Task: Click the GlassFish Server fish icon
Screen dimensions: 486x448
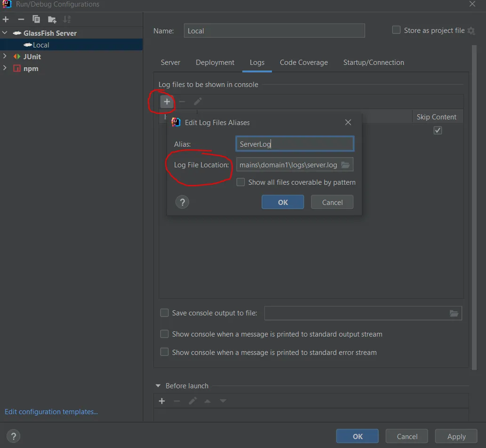Action: (x=17, y=33)
